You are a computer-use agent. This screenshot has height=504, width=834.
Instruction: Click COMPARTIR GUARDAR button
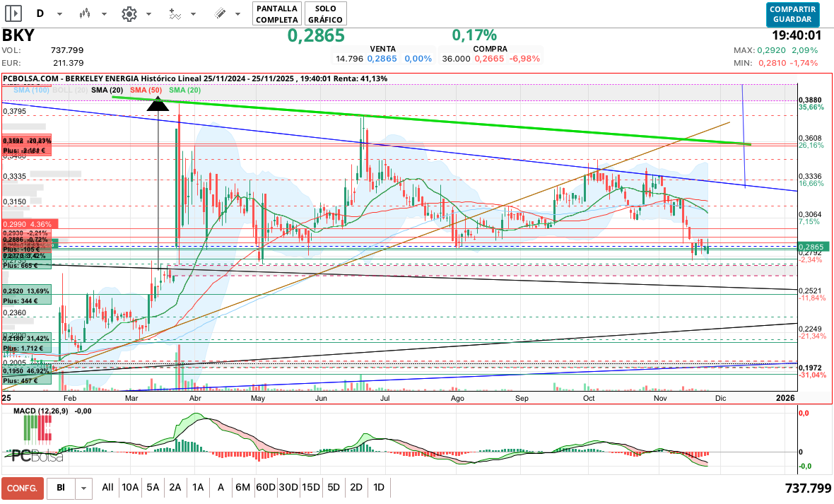792,14
